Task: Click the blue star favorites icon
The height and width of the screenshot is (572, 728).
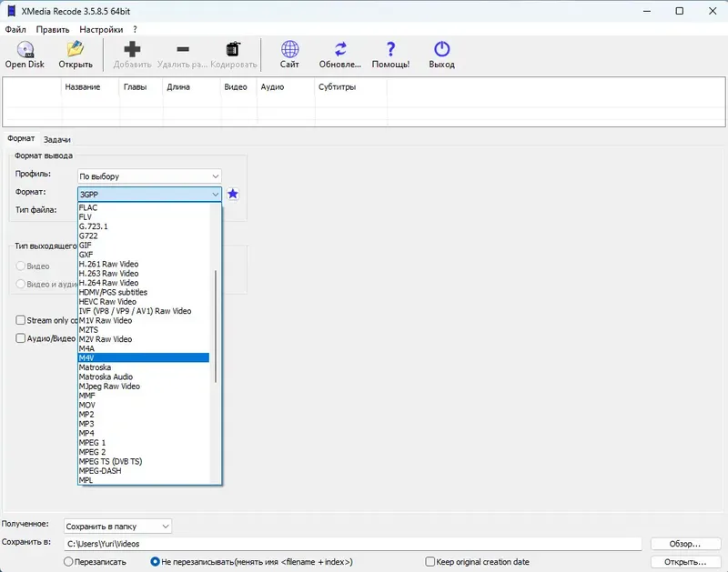Action: 233,194
